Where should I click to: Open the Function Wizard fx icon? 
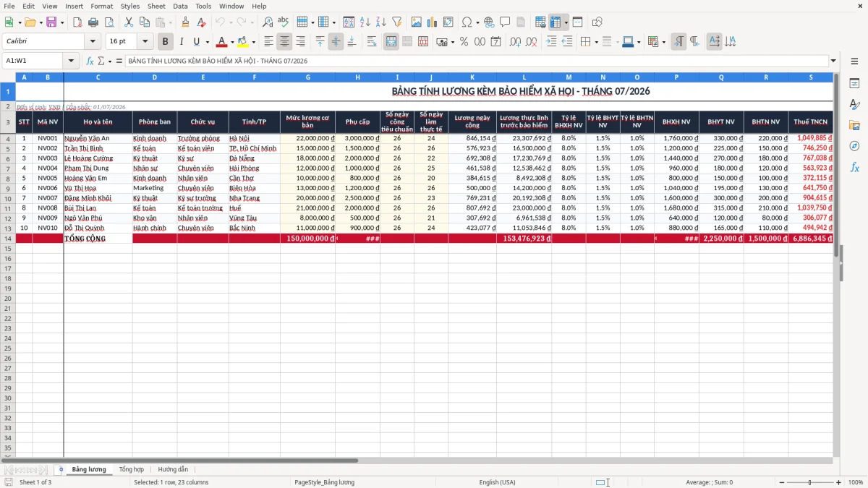point(90,61)
